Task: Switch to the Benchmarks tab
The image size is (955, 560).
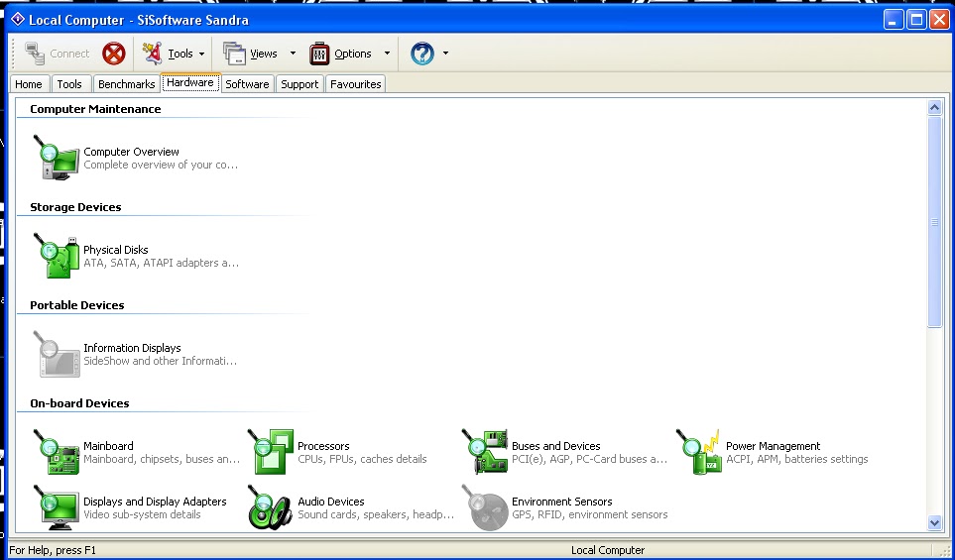Action: pyautogui.click(x=127, y=84)
